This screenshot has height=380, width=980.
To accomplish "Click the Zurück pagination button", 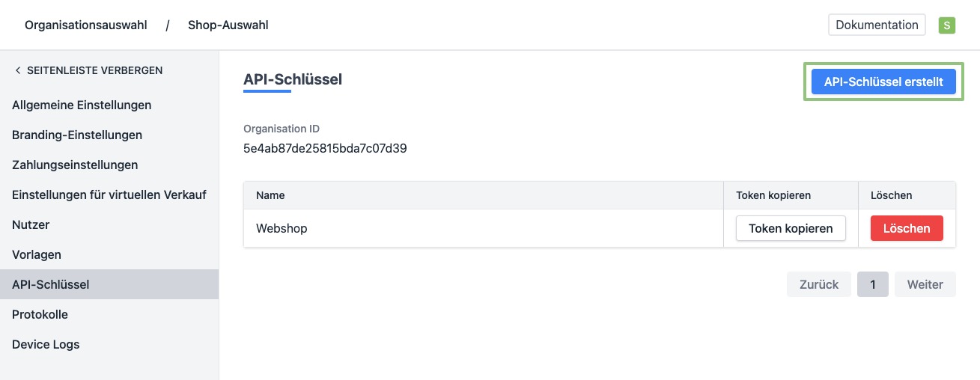I will [818, 284].
